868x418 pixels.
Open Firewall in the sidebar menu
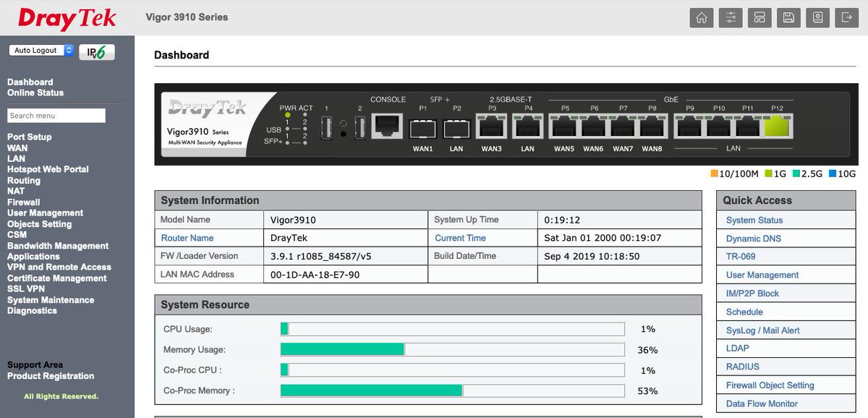click(x=24, y=202)
